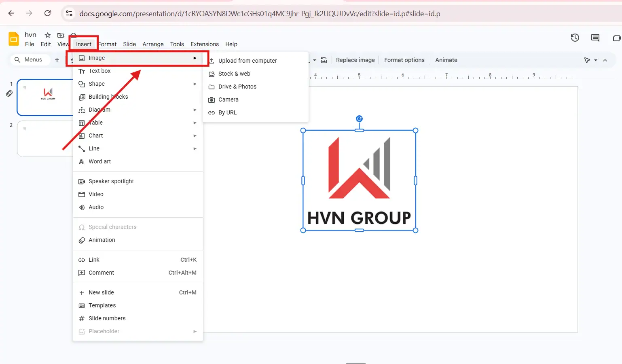Open Format options
Screen dimensions: 622x364
coord(404,60)
